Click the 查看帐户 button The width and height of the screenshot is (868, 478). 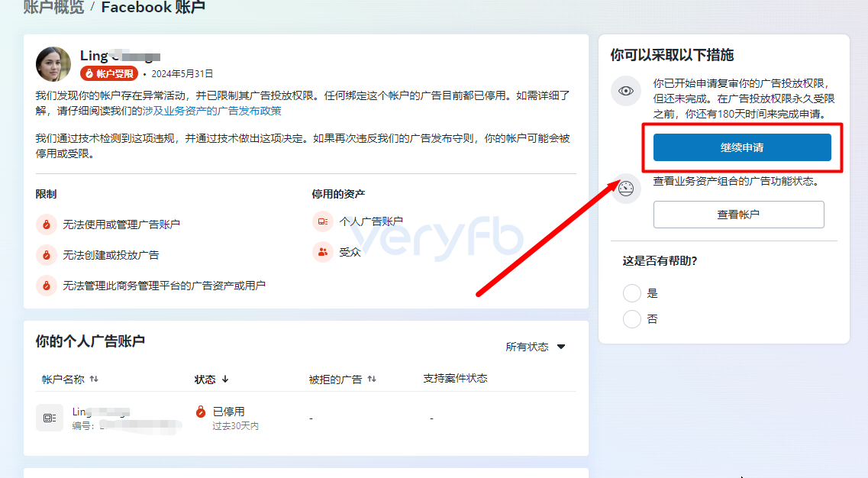[x=738, y=215]
